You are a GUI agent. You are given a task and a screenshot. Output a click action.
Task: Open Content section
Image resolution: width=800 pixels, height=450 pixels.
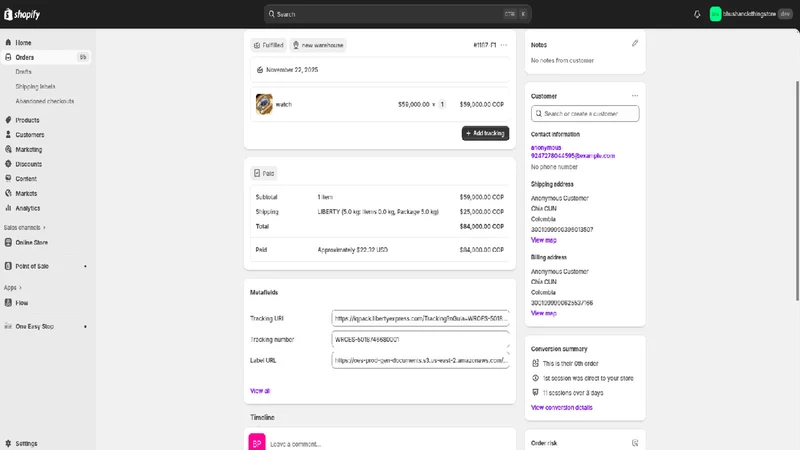click(26, 179)
